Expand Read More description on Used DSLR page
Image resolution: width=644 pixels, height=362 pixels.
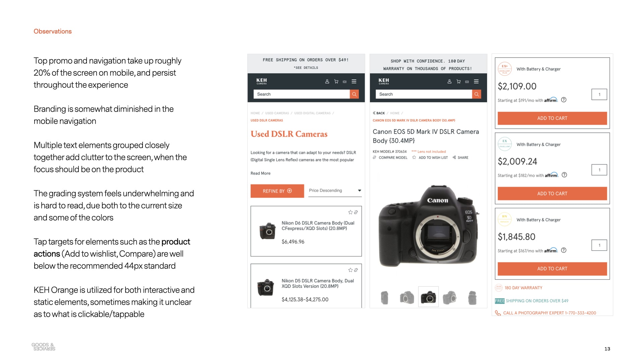(x=260, y=173)
